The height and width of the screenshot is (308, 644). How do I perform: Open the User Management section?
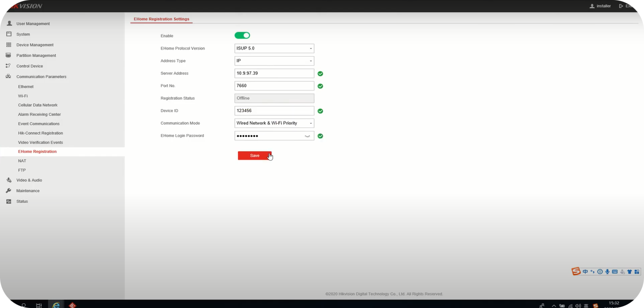click(33, 23)
